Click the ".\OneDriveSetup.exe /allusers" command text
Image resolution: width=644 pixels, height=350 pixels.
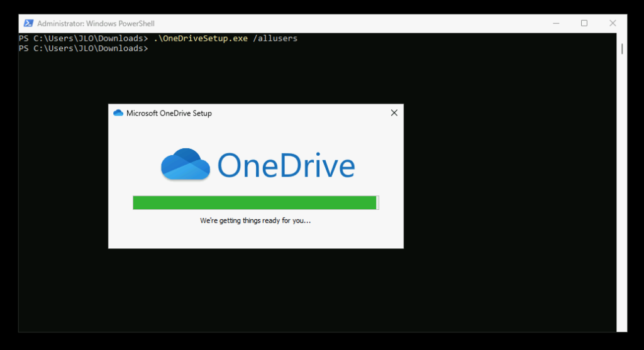click(225, 38)
